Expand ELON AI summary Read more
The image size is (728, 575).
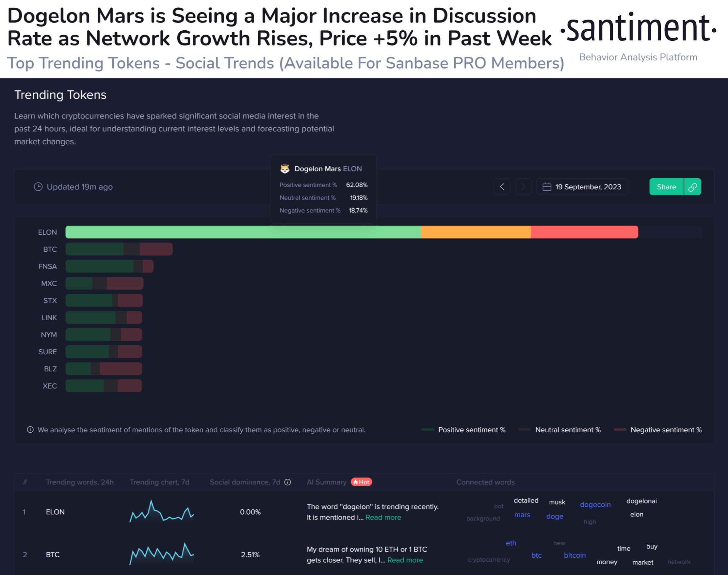click(x=383, y=518)
